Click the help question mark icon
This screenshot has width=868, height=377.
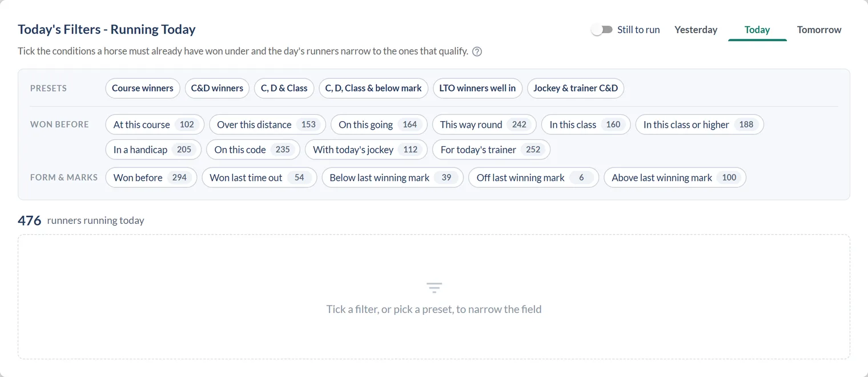(477, 51)
